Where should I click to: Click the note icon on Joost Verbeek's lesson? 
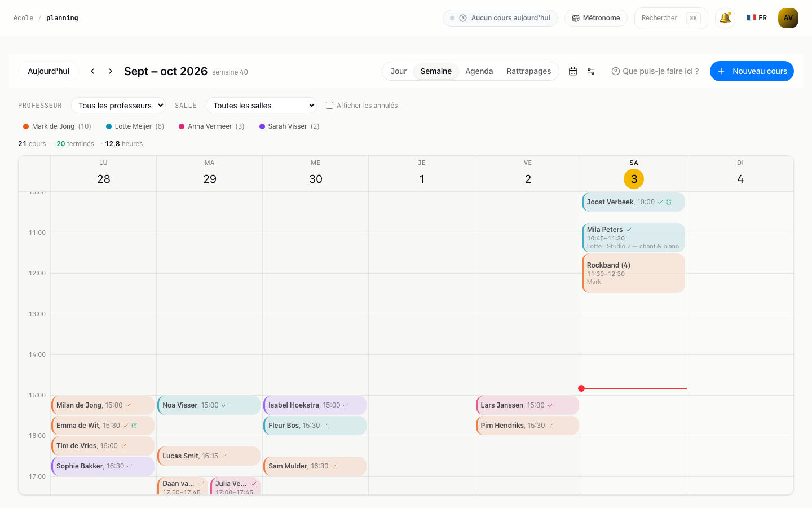(669, 202)
